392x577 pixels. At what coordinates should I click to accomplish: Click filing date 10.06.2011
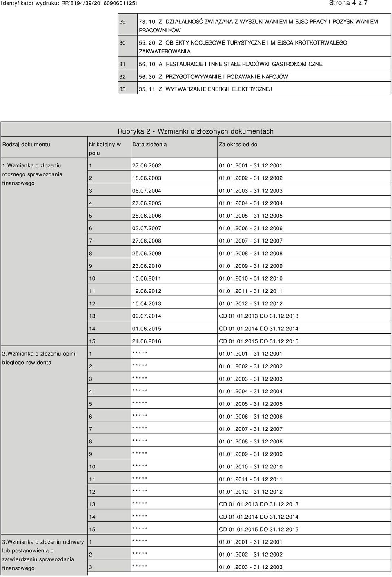pyautogui.click(x=147, y=278)
